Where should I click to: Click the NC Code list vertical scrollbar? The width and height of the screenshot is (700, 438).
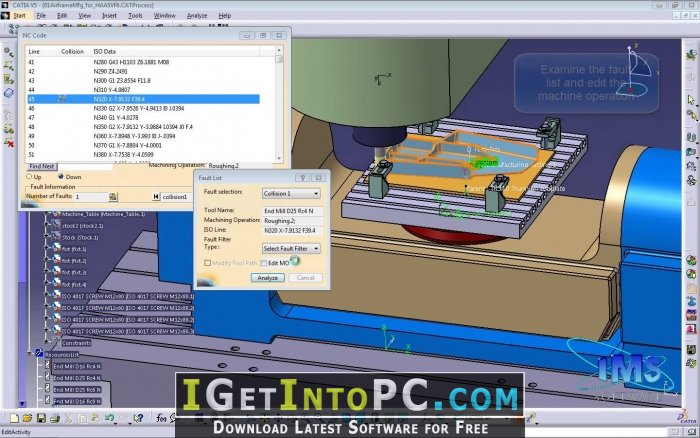tap(279, 104)
